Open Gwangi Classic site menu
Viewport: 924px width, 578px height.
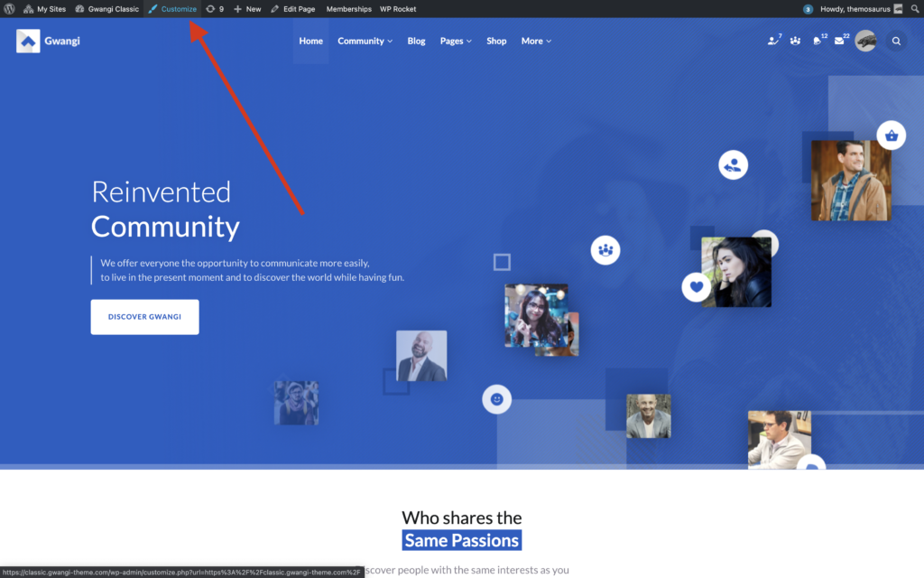[x=106, y=9]
